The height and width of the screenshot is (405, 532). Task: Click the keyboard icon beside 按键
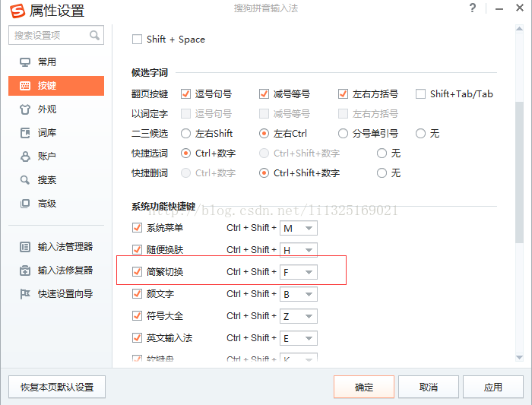[x=25, y=86]
